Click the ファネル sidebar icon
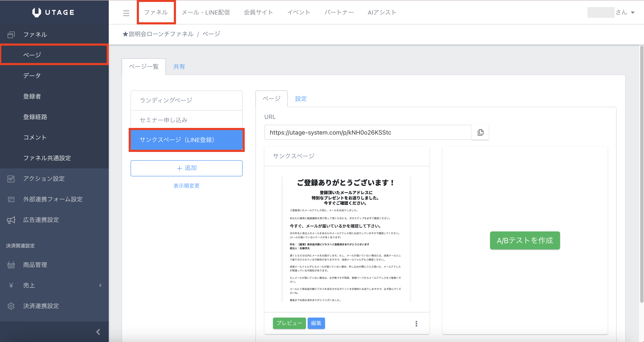 [x=11, y=34]
